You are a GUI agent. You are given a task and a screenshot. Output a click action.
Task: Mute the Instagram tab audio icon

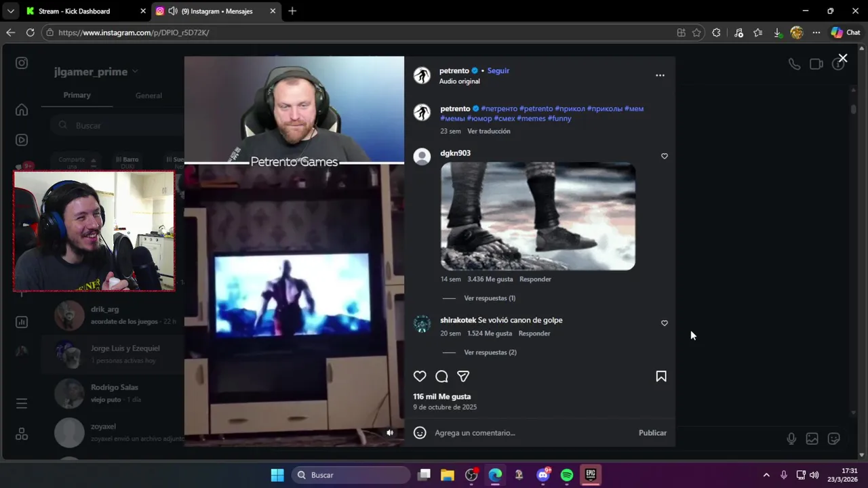pos(173,11)
